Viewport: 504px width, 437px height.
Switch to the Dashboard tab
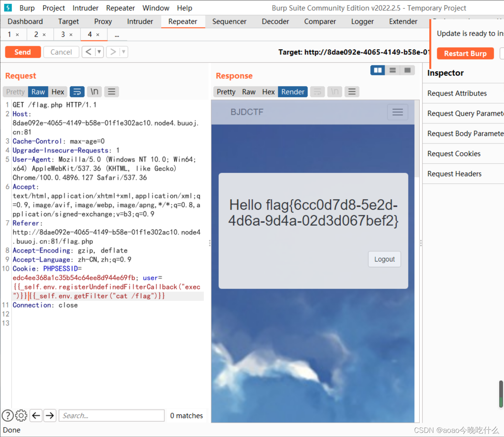coord(25,21)
